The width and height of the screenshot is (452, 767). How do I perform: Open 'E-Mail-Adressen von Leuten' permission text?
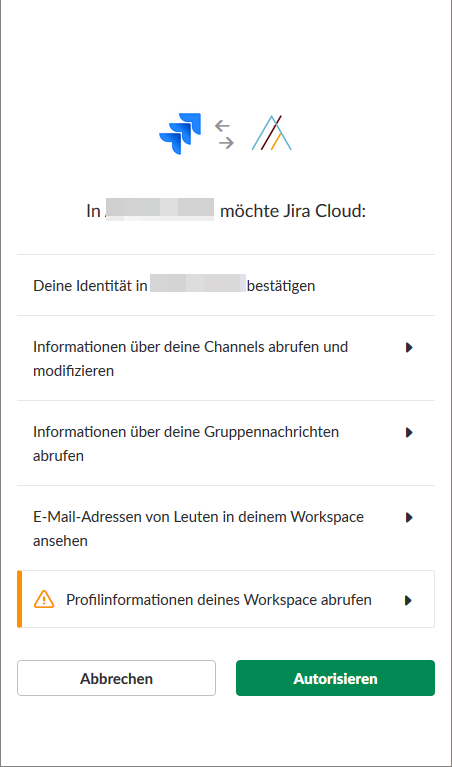pos(198,529)
